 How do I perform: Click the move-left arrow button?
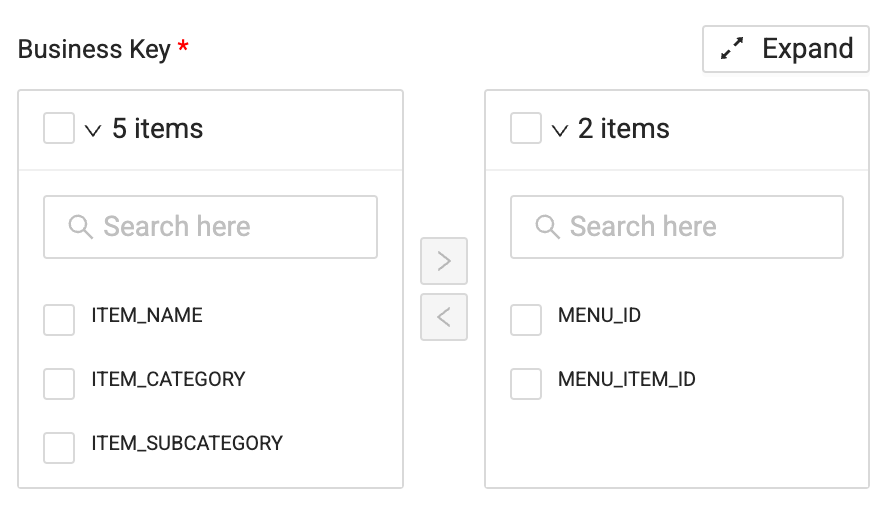click(444, 317)
